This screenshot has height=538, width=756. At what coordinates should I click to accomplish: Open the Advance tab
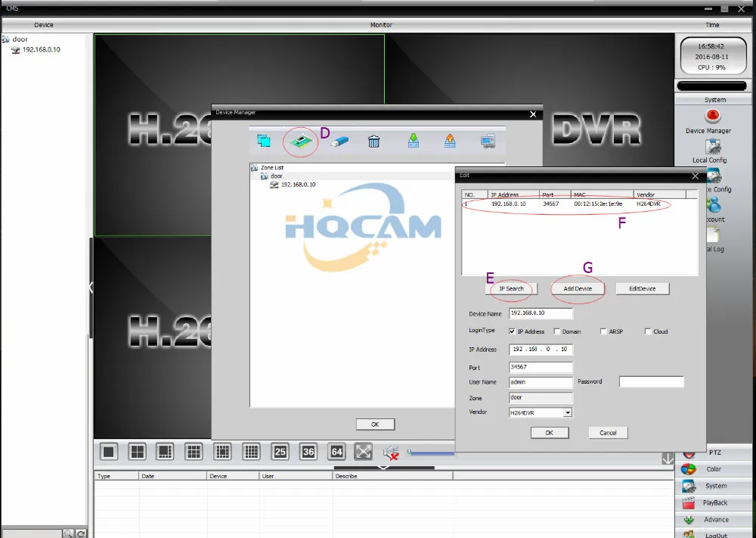point(714,520)
